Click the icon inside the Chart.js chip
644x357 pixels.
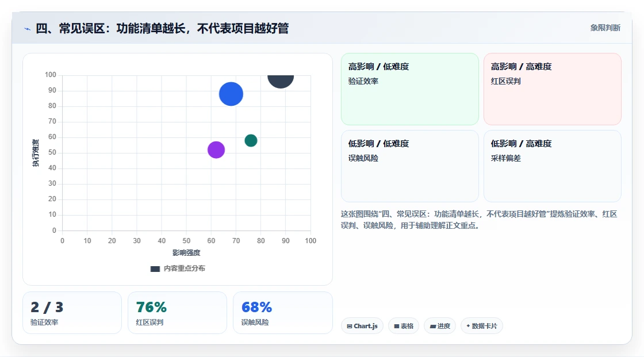tap(350, 326)
